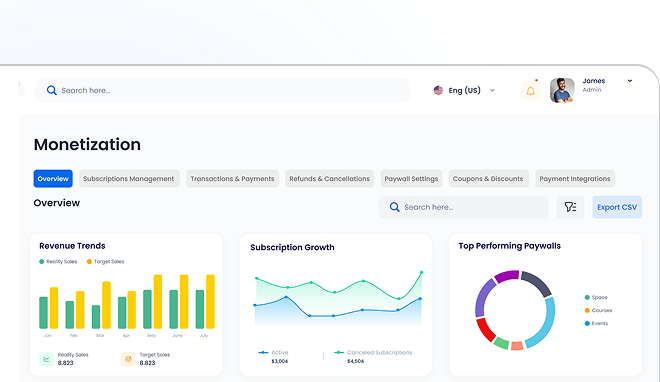This screenshot has height=382, width=660.
Task: Click the US flag icon
Action: [x=438, y=90]
